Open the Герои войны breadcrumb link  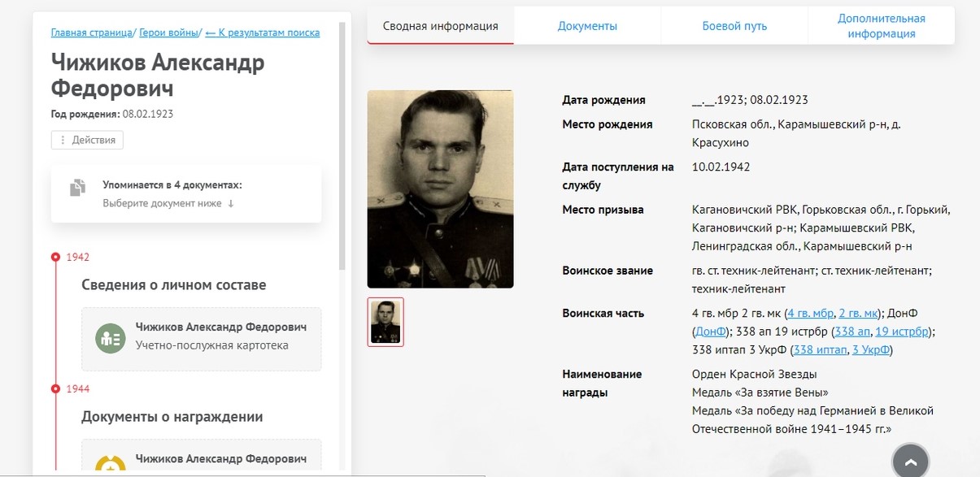coord(169,33)
